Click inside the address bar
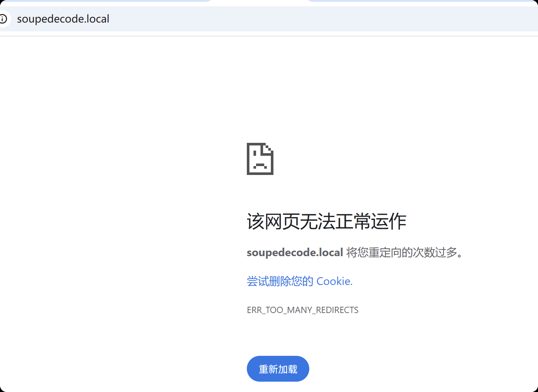This screenshot has width=538, height=392. click(148, 19)
